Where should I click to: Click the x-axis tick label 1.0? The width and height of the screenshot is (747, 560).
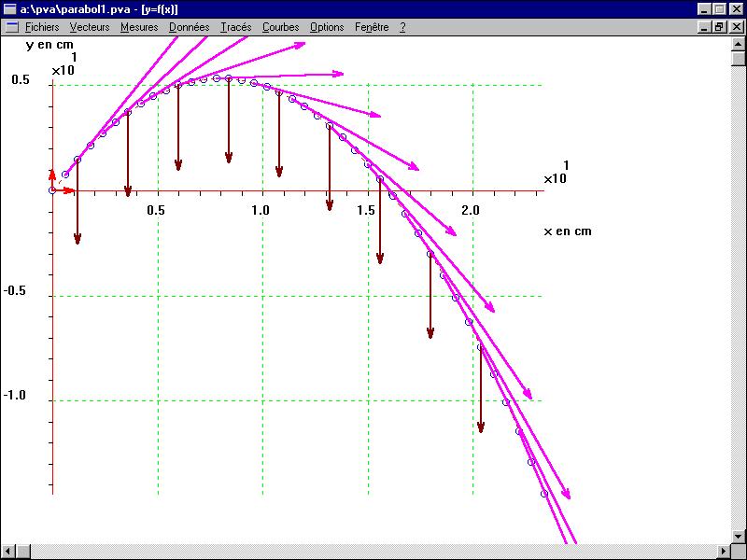tap(261, 210)
